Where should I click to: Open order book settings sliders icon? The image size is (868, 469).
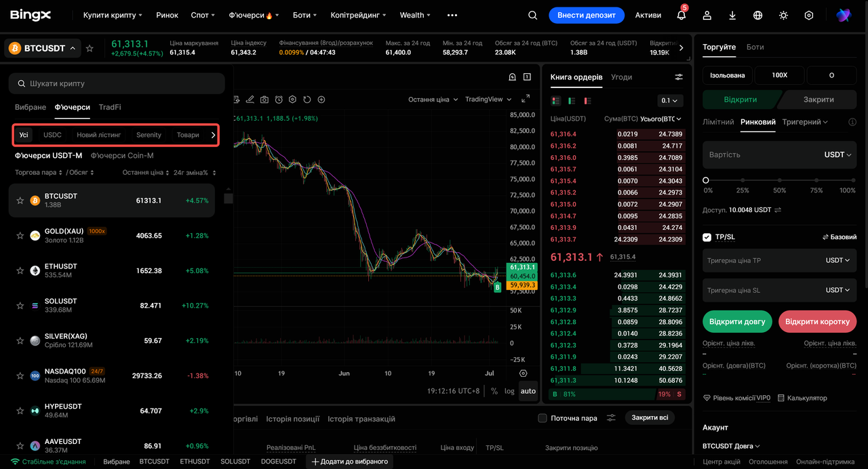tap(679, 77)
